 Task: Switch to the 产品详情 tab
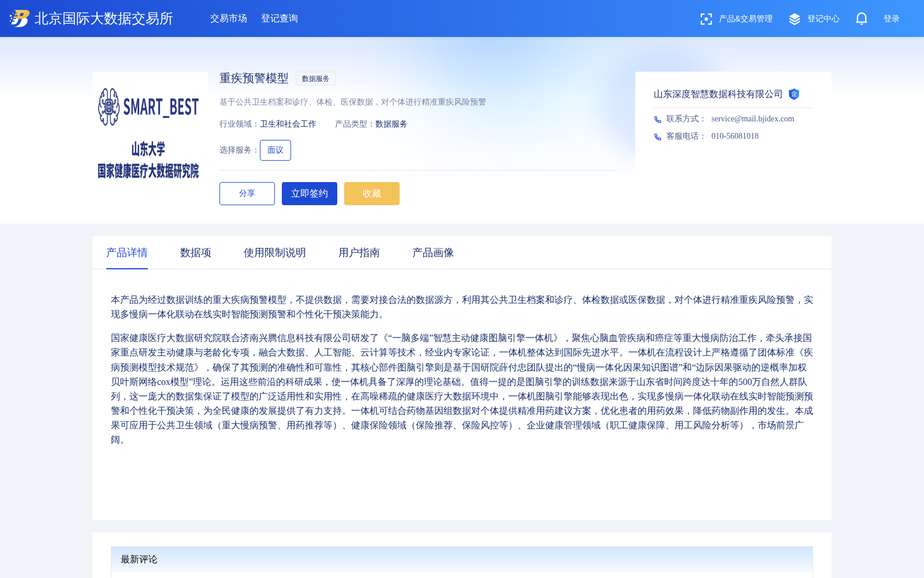127,253
